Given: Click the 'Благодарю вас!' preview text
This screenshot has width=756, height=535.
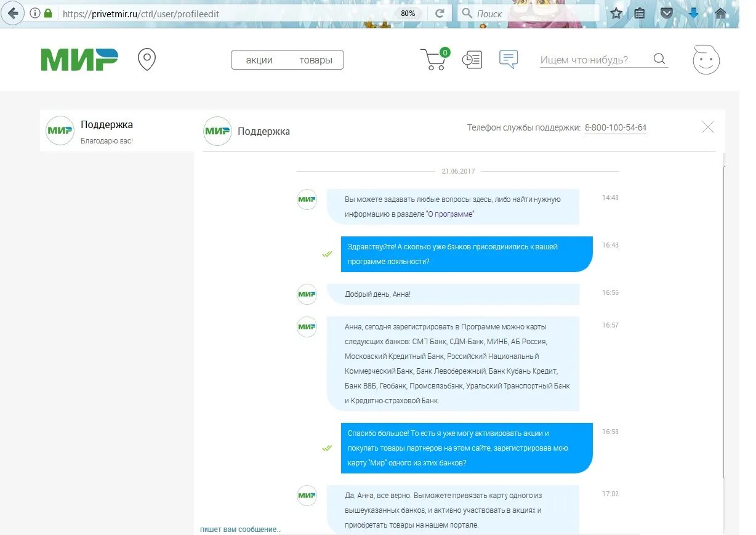Looking at the screenshot, I should 107,141.
